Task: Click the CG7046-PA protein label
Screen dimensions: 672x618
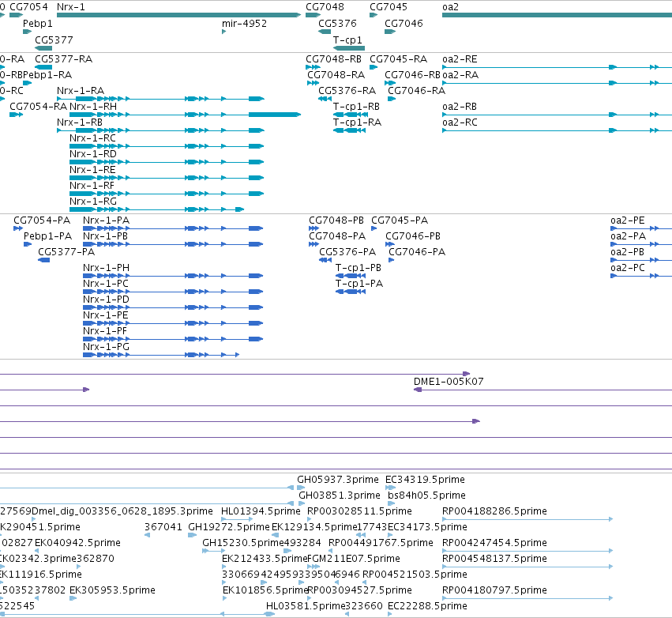Action: [x=417, y=252]
